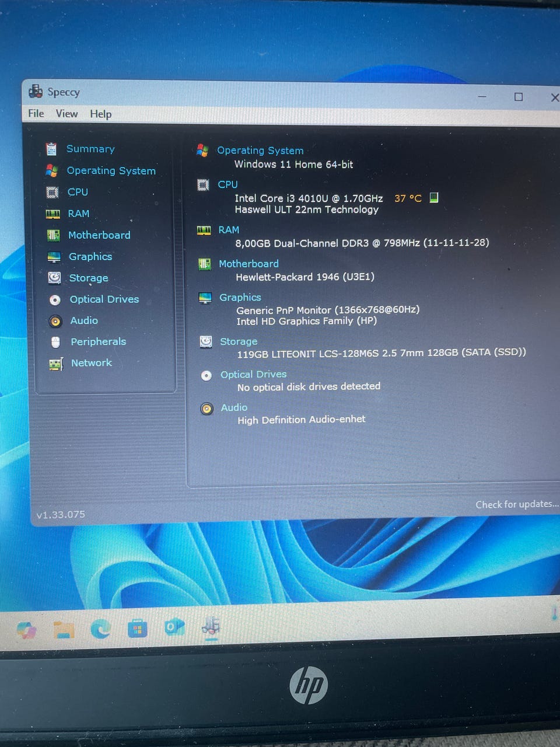This screenshot has width=560, height=747.
Task: Select Summary in the sidebar
Action: coord(90,149)
